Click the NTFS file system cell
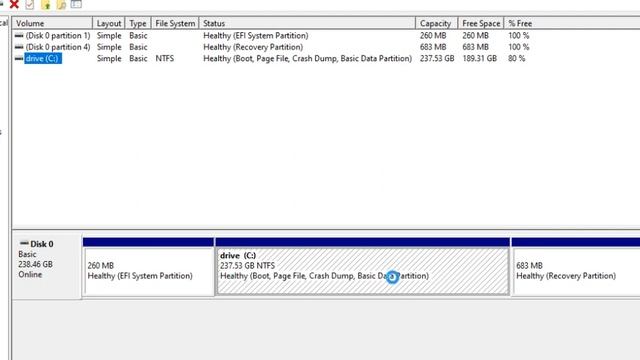The width and height of the screenshot is (640, 360). (164, 58)
